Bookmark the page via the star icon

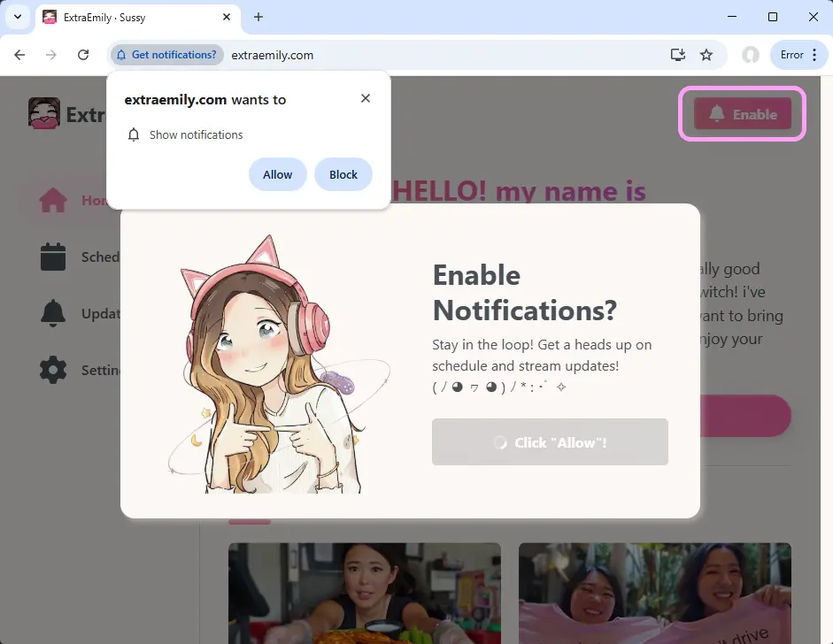tap(706, 54)
